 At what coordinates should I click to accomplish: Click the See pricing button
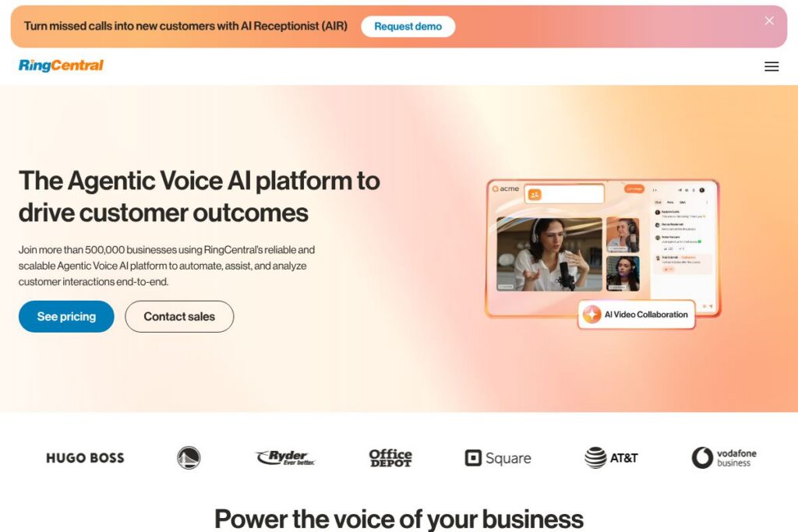[66, 316]
